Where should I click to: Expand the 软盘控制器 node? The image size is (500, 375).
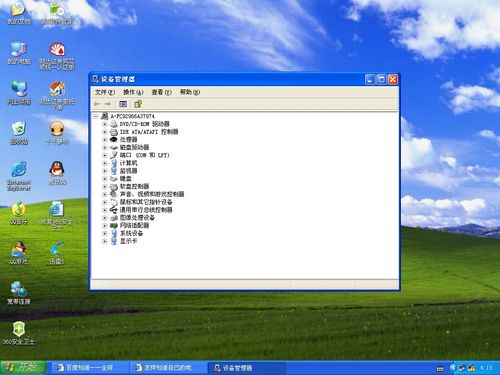pos(104,187)
